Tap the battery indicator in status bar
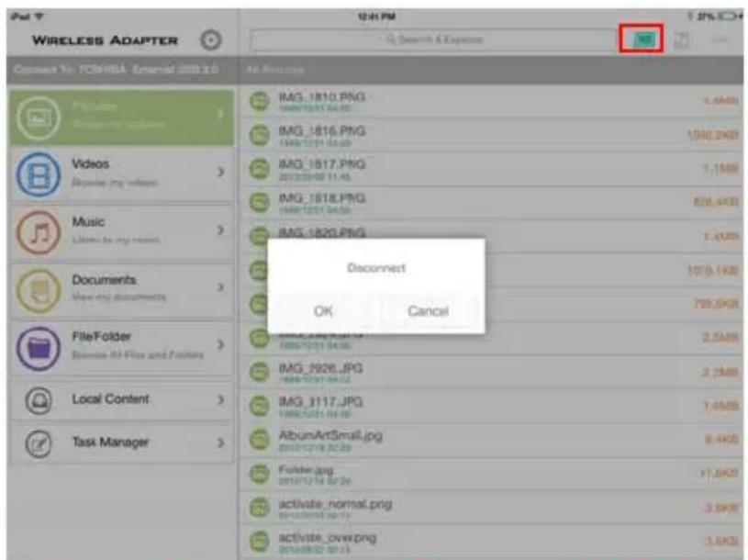748x560 pixels. (x=728, y=17)
